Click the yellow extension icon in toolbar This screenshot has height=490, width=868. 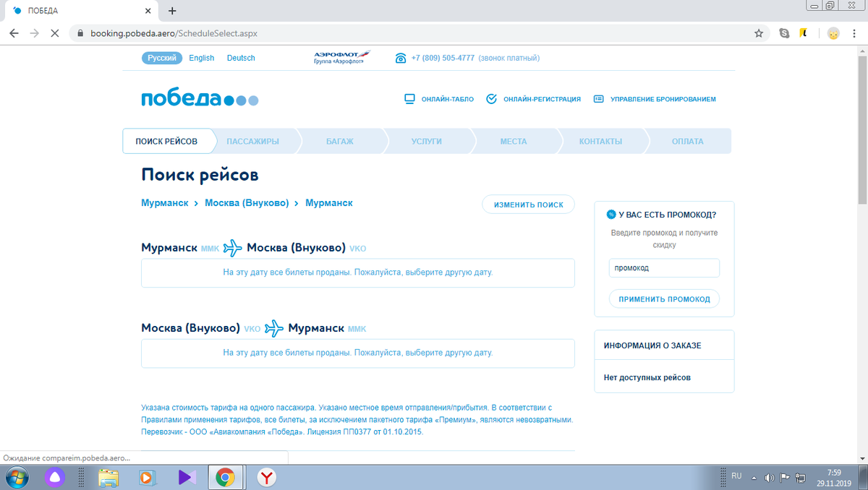point(803,33)
